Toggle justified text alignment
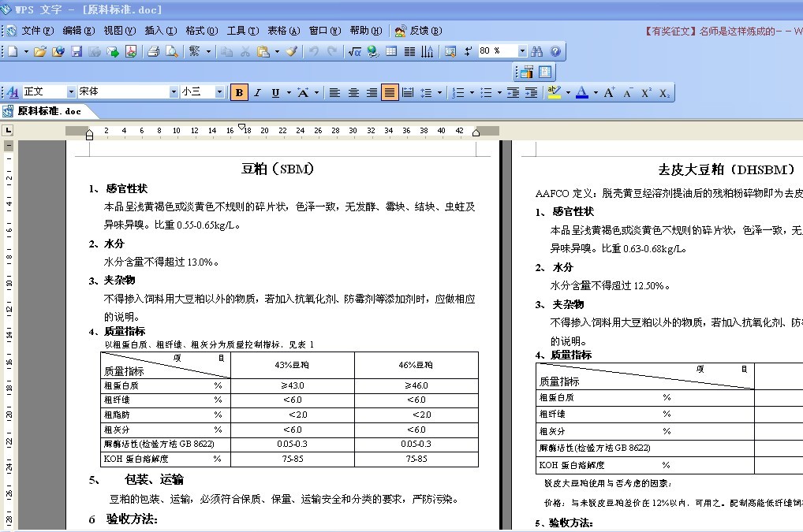 point(389,92)
